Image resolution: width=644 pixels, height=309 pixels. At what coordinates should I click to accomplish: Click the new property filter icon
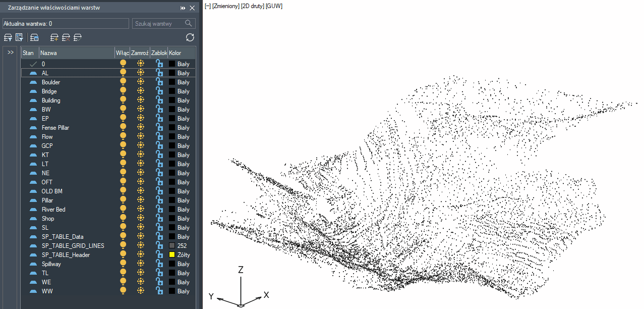pos(8,37)
